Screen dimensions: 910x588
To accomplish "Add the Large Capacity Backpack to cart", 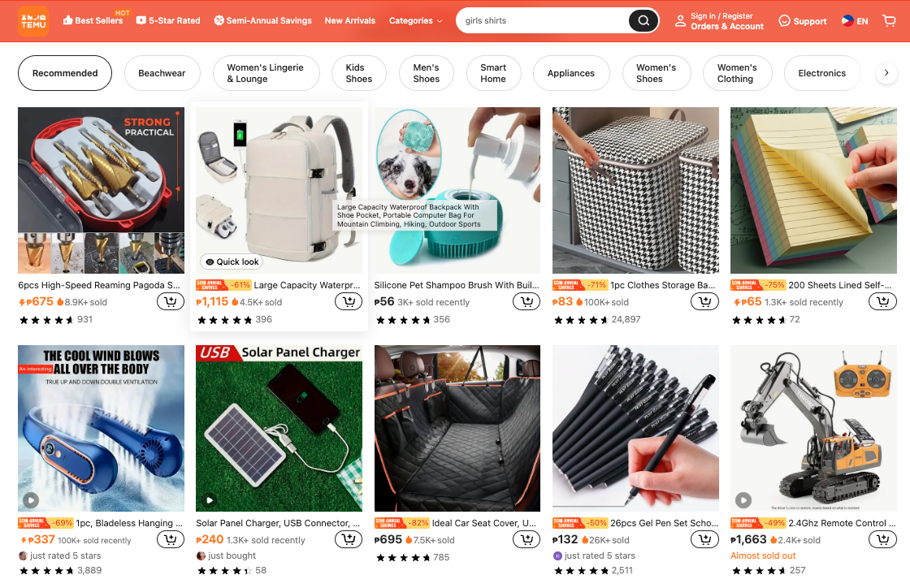I will point(349,301).
